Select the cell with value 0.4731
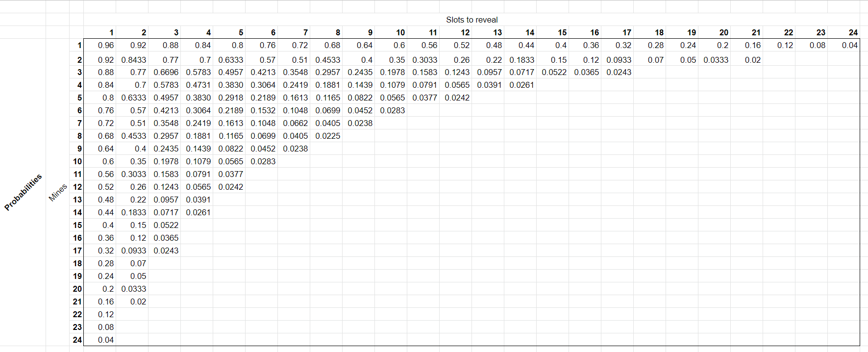This screenshot has height=352, width=868. point(198,85)
